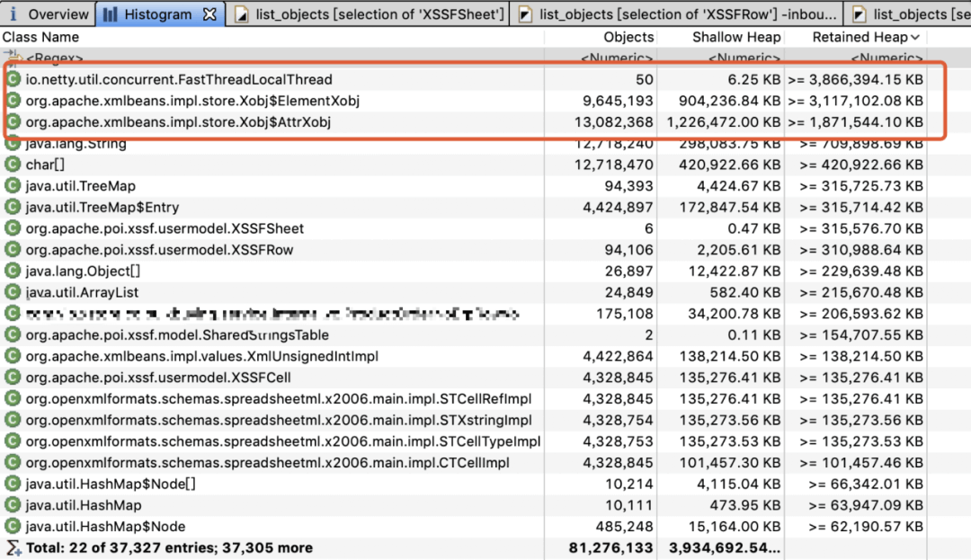Click the Retained Heap sort arrow
Image resolution: width=971 pixels, height=560 pixels.
(915, 38)
